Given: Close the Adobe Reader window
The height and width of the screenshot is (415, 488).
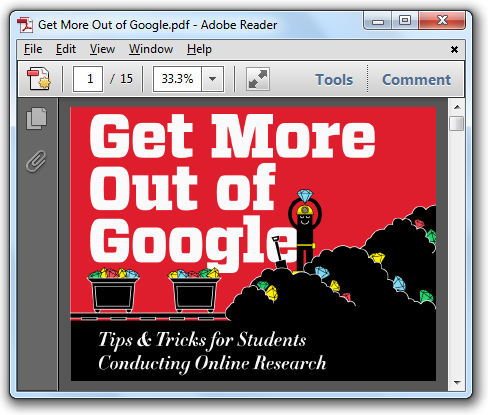Looking at the screenshot, I should point(442,21).
